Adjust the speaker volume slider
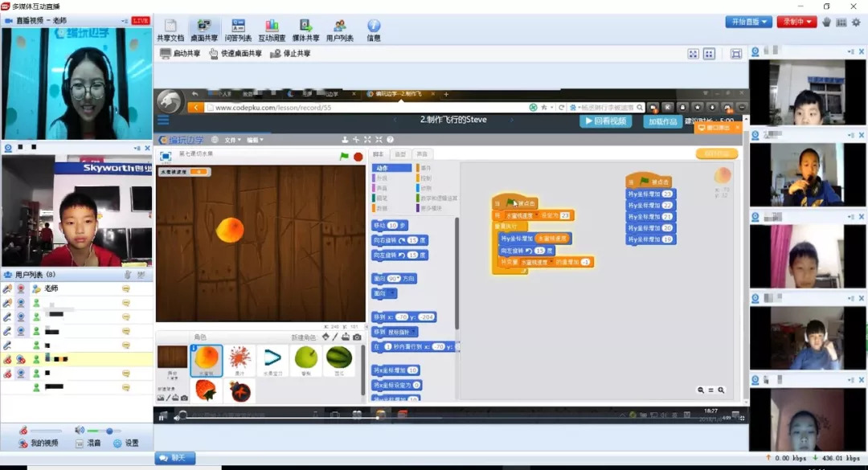 pyautogui.click(x=108, y=431)
